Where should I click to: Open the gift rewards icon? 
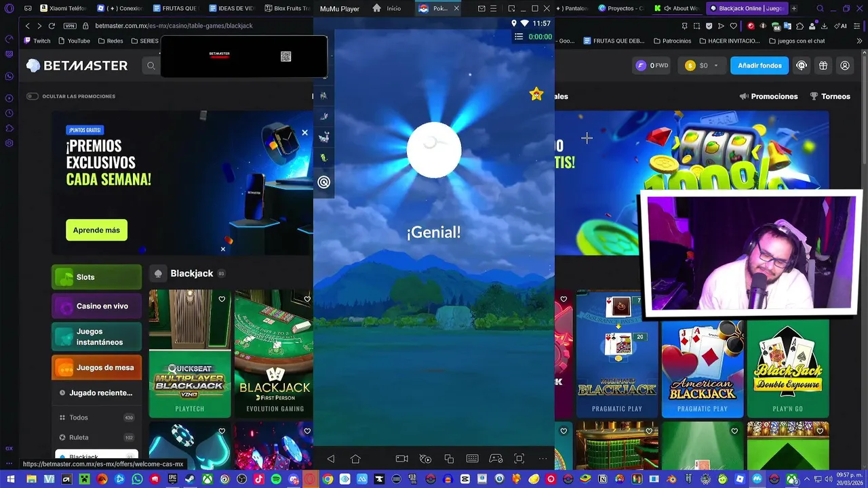click(x=823, y=66)
